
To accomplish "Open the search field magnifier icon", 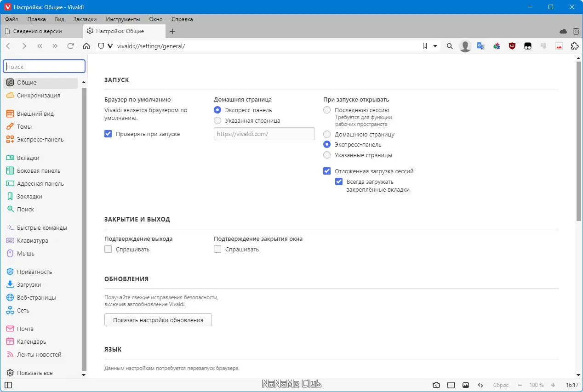I will [x=450, y=46].
